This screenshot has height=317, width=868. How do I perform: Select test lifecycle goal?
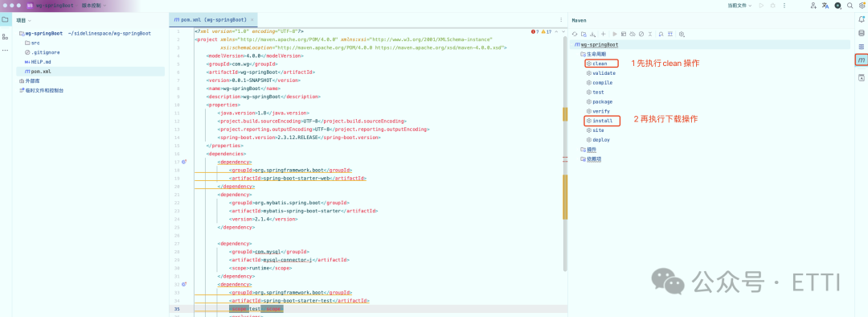pos(595,92)
